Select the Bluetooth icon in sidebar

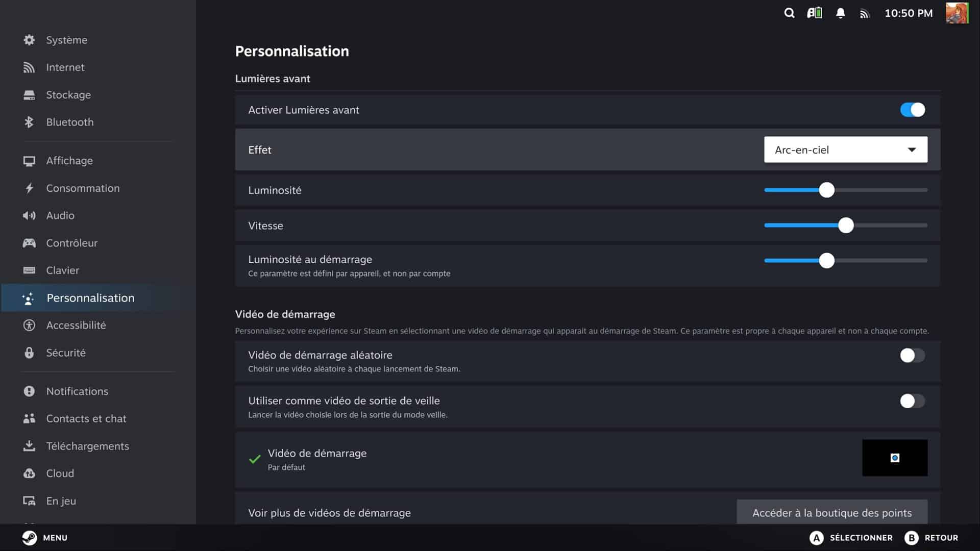pyautogui.click(x=29, y=122)
